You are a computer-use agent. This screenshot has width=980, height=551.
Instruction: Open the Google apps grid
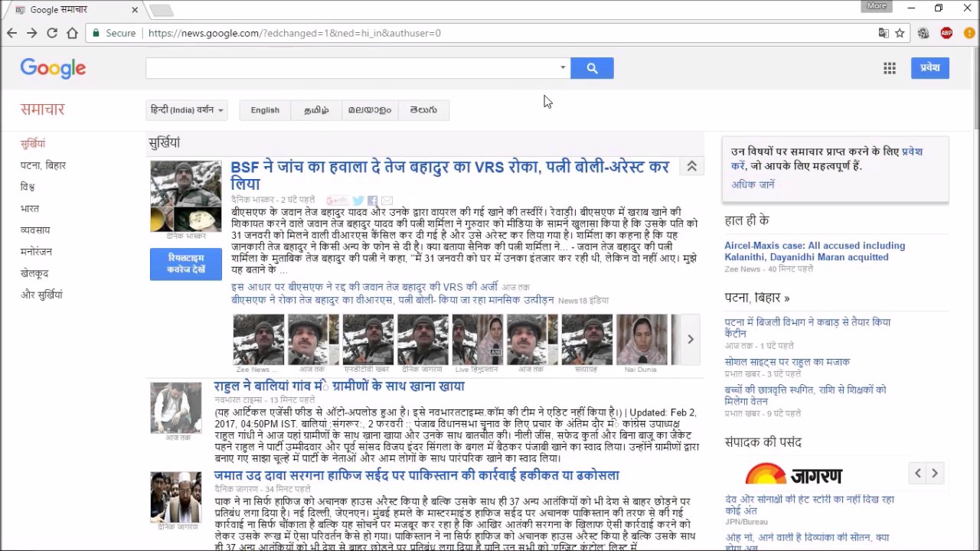890,68
